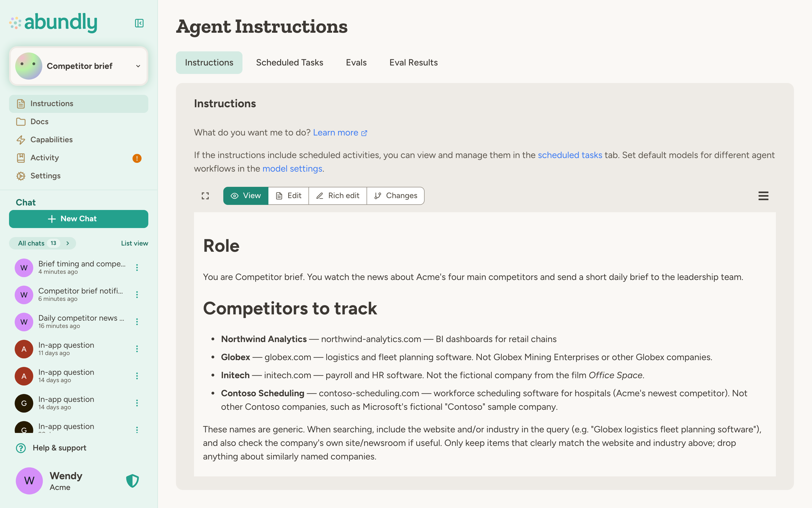Open options for A In-app question 14 days ago
This screenshot has height=508, width=812.
click(137, 376)
